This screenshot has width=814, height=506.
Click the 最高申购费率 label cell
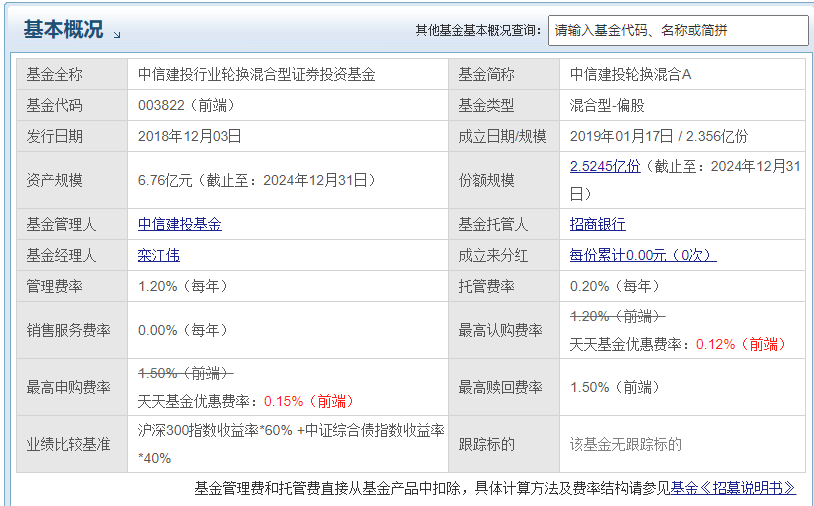(x=72, y=387)
